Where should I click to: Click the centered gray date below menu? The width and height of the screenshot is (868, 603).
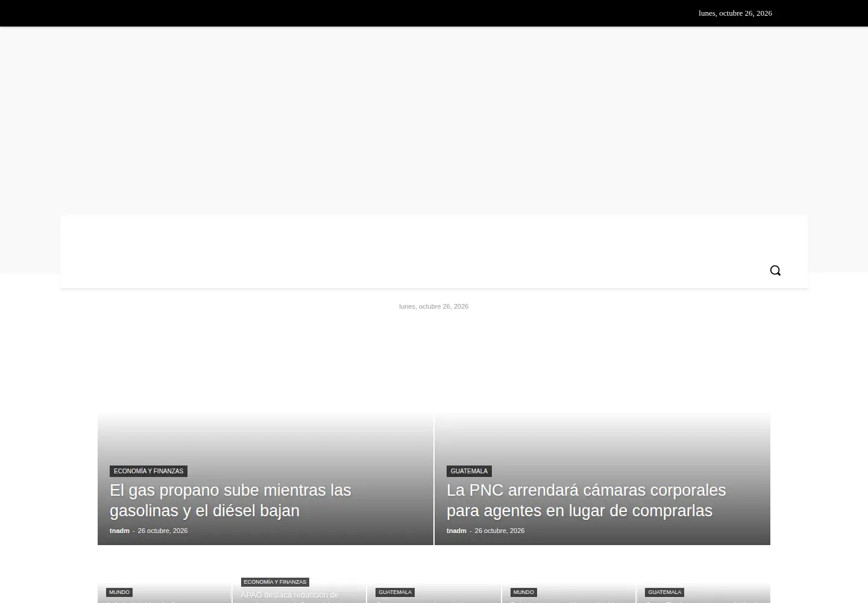434,306
